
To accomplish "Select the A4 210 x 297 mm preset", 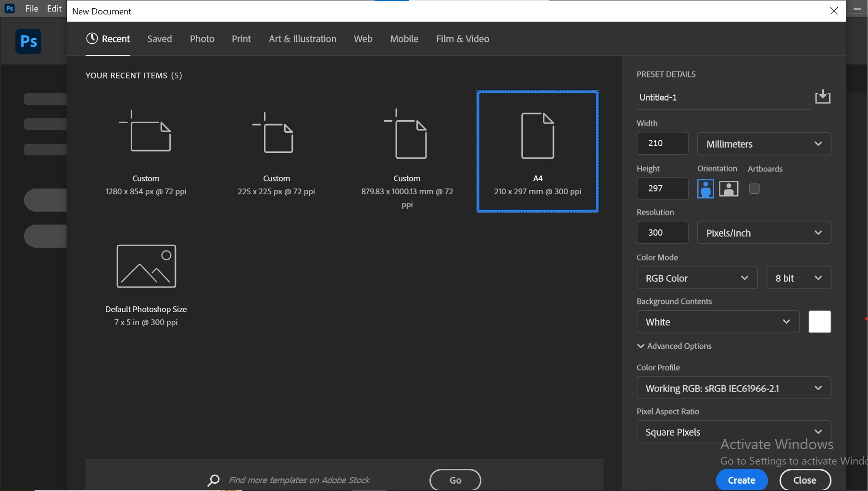I will point(538,151).
